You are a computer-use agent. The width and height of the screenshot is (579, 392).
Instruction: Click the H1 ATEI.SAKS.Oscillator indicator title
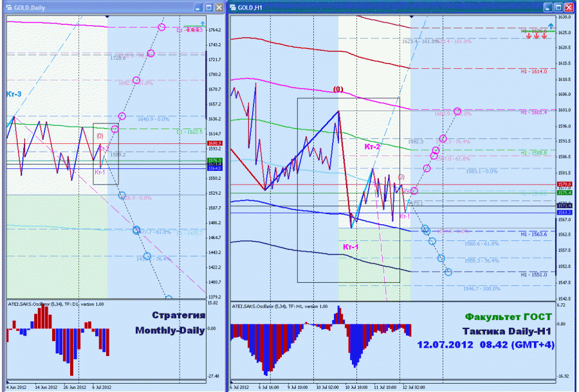280,307
